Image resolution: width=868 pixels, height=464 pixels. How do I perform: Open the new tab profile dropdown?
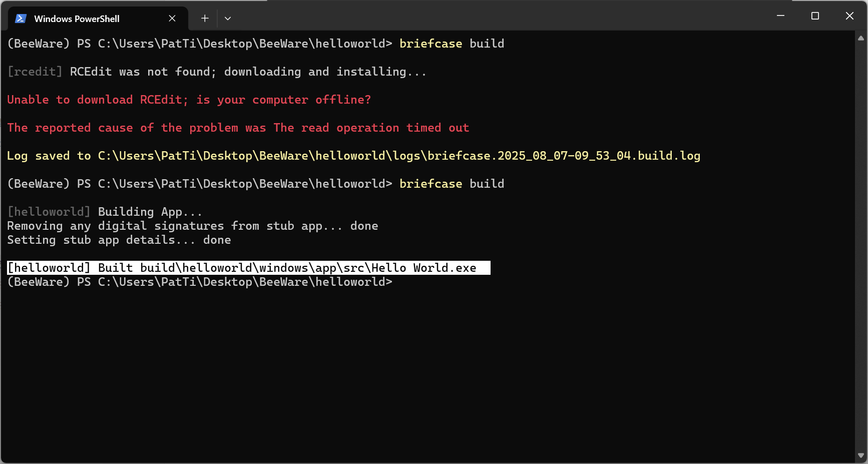[228, 19]
